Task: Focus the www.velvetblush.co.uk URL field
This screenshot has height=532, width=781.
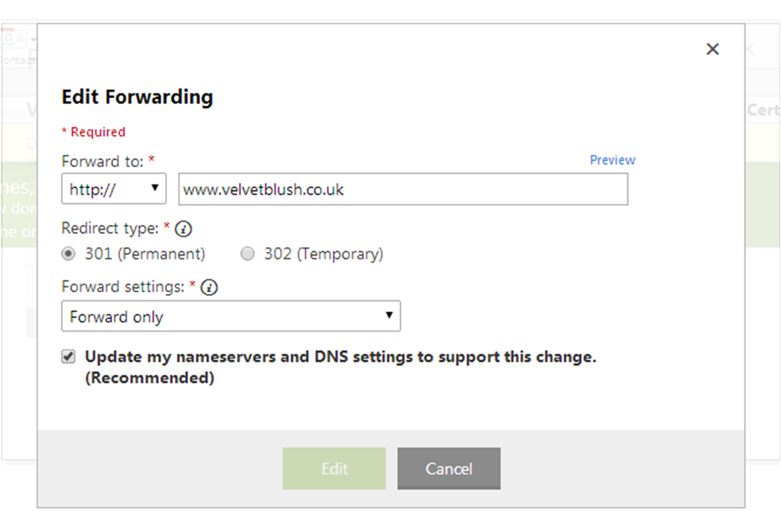Action: tap(402, 190)
